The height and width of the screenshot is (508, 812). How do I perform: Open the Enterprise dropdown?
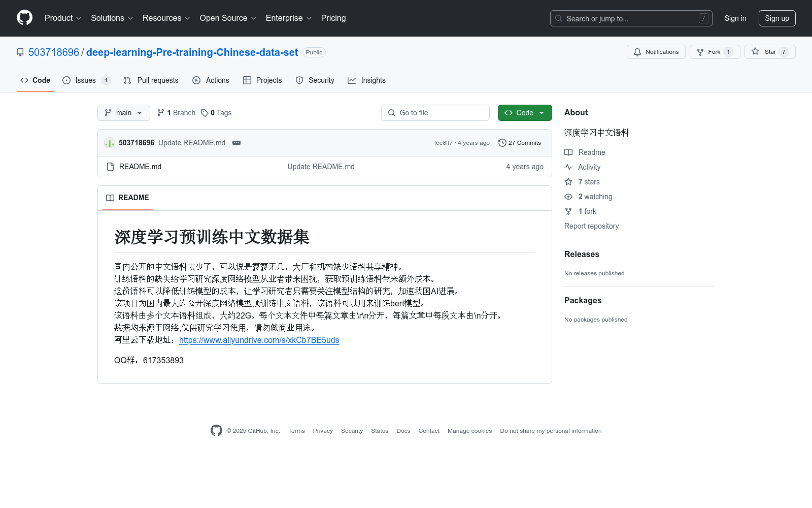tap(289, 18)
